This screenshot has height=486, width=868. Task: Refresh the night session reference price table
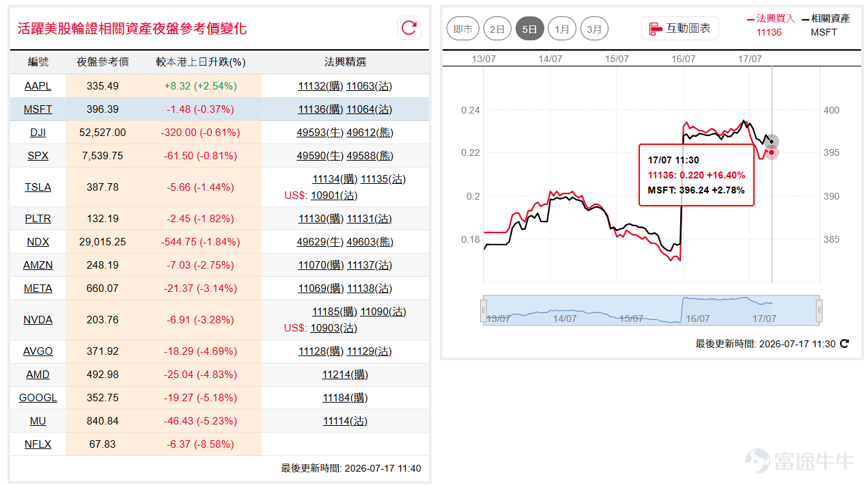pos(409,27)
